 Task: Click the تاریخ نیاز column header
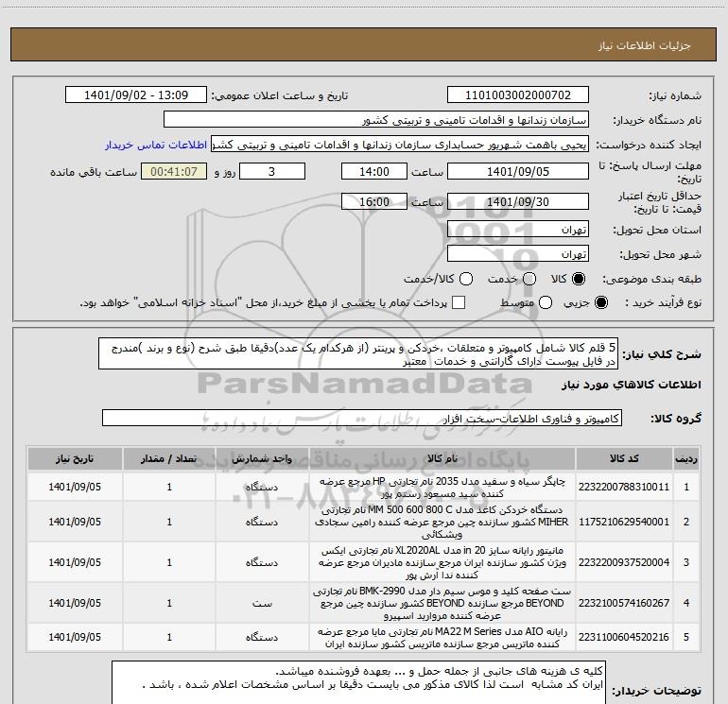click(75, 458)
